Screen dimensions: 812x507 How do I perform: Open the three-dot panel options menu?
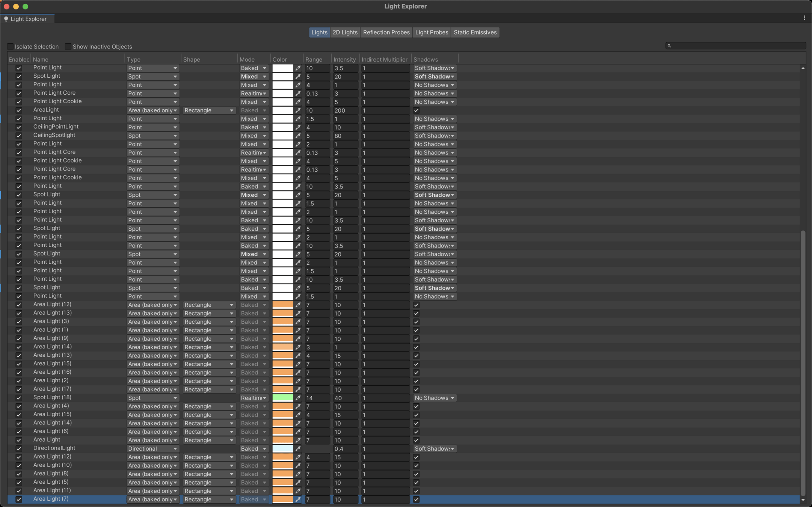coord(804,18)
